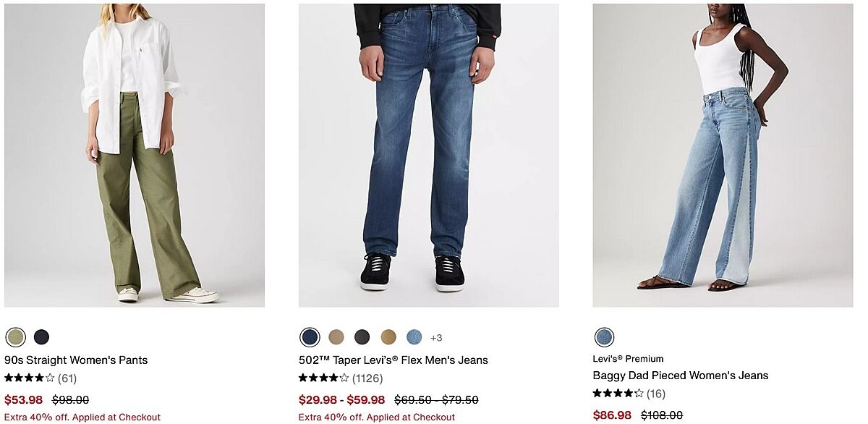This screenshot has width=868, height=424.
Task: View the star rating of Baggy Dad Pieced Jeans
Action: point(618,394)
